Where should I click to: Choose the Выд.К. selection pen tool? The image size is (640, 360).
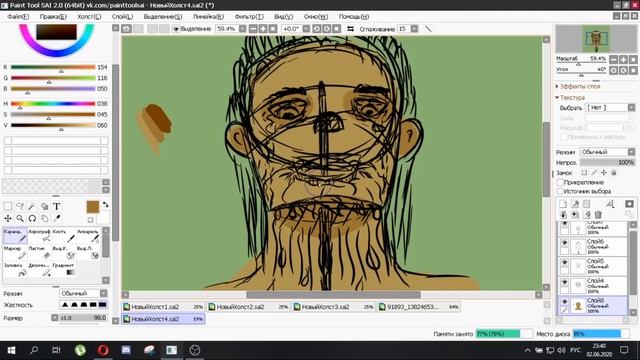pos(64,252)
